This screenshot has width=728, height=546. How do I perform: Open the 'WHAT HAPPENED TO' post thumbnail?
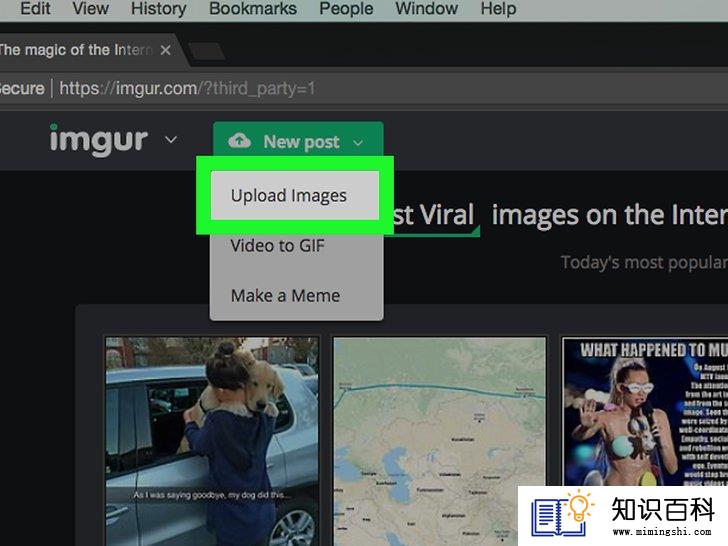click(x=645, y=413)
